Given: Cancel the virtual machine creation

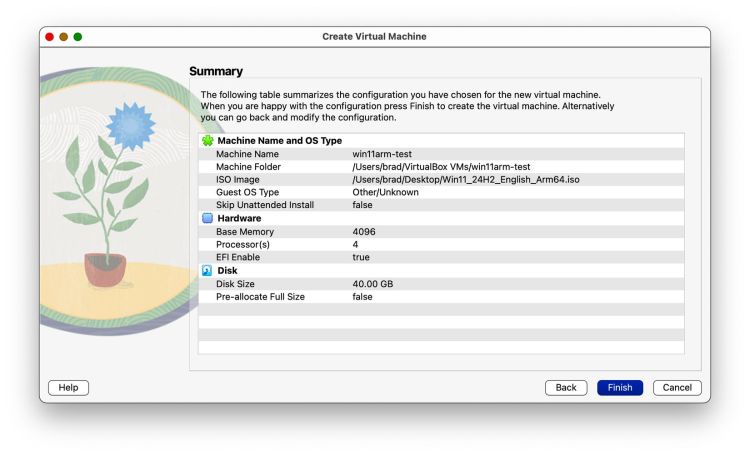Looking at the screenshot, I should click(677, 388).
